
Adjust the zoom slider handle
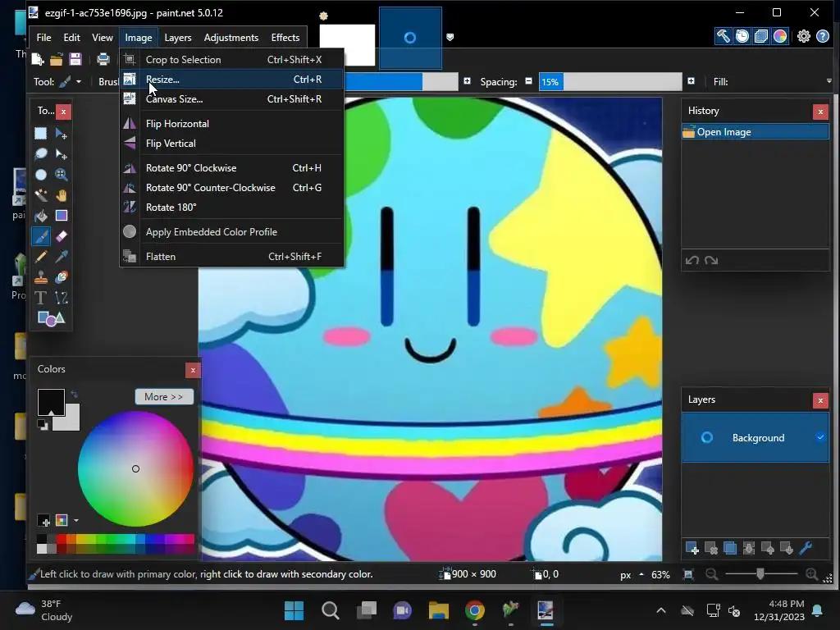click(760, 574)
